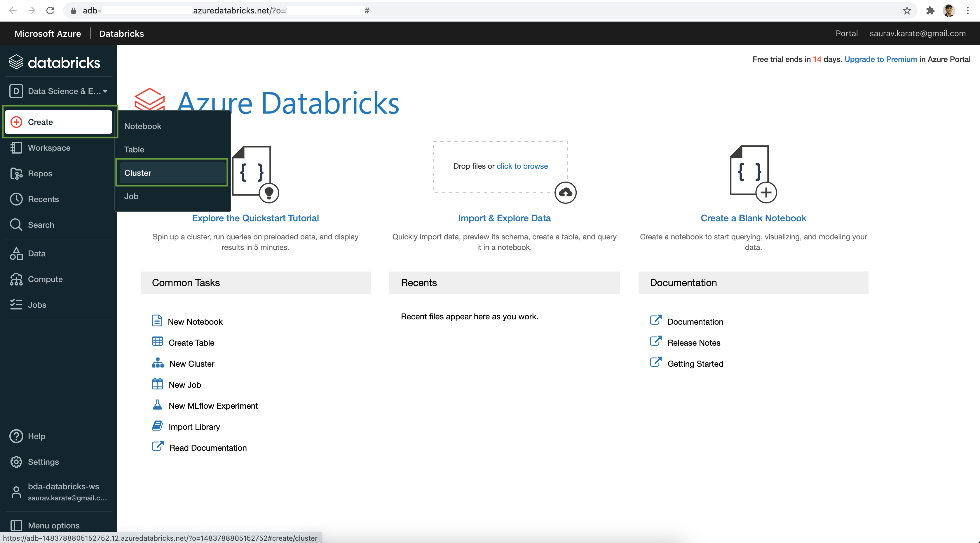Open Chrome profile avatar
Viewport: 980px width, 543px height.
[x=949, y=11]
